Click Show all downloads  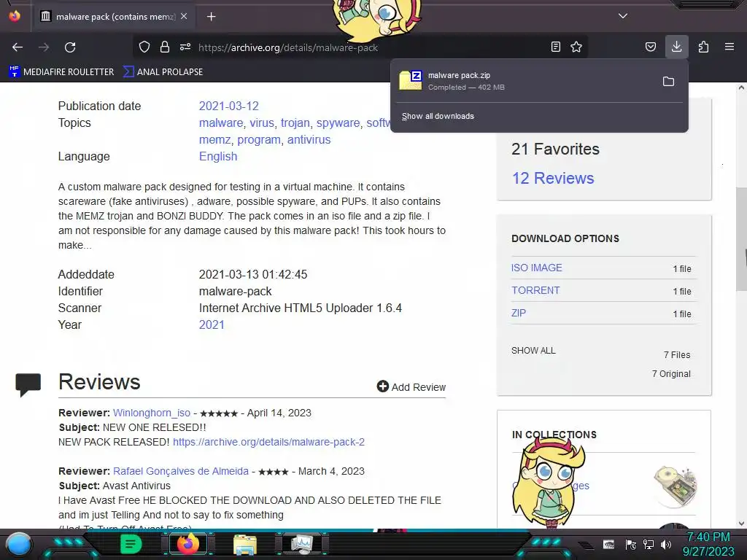point(438,116)
